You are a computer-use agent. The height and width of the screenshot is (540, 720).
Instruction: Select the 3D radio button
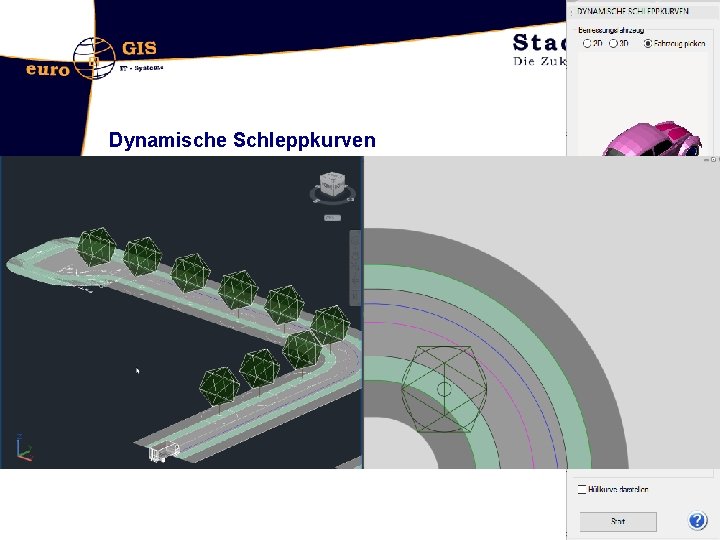(613, 44)
